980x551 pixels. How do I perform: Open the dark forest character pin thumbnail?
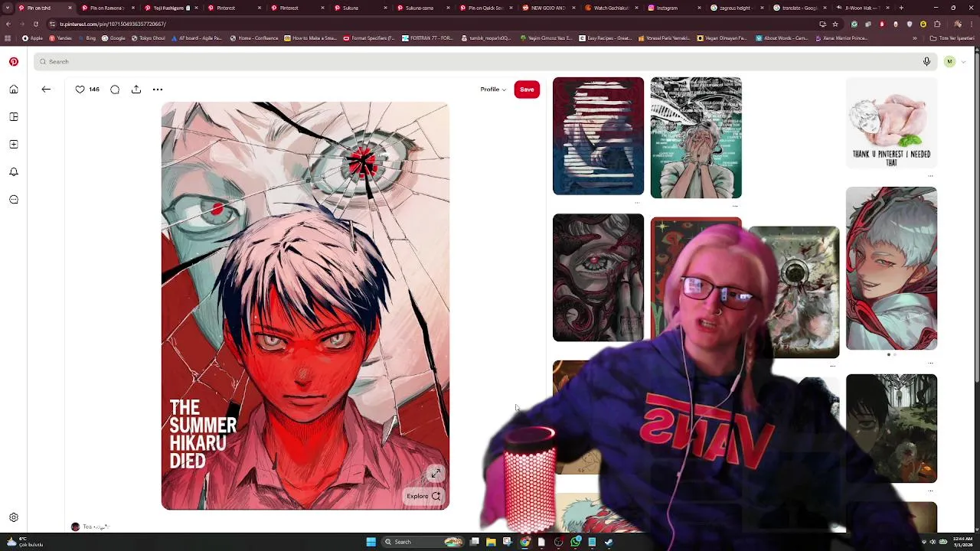(x=891, y=429)
